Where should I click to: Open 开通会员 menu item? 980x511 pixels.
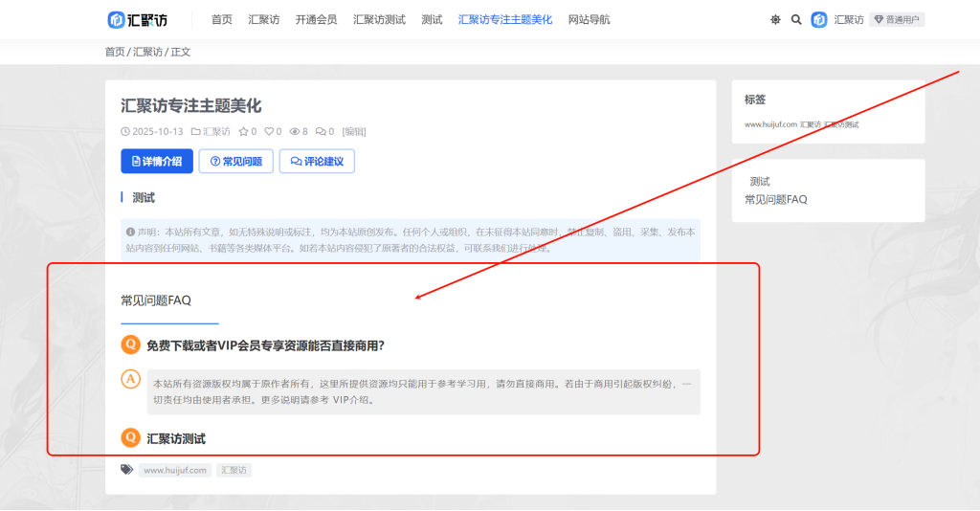tap(316, 20)
